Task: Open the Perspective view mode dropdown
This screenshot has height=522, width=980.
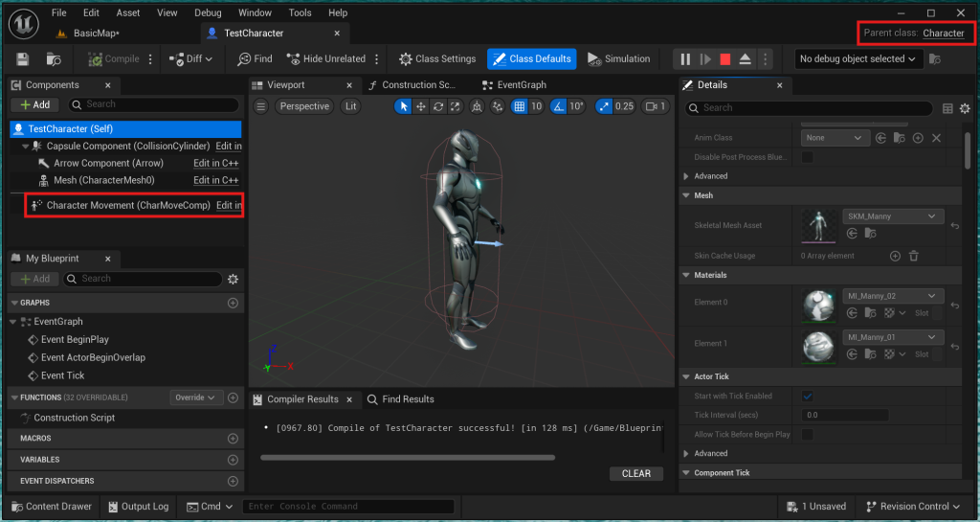Action: click(x=304, y=106)
